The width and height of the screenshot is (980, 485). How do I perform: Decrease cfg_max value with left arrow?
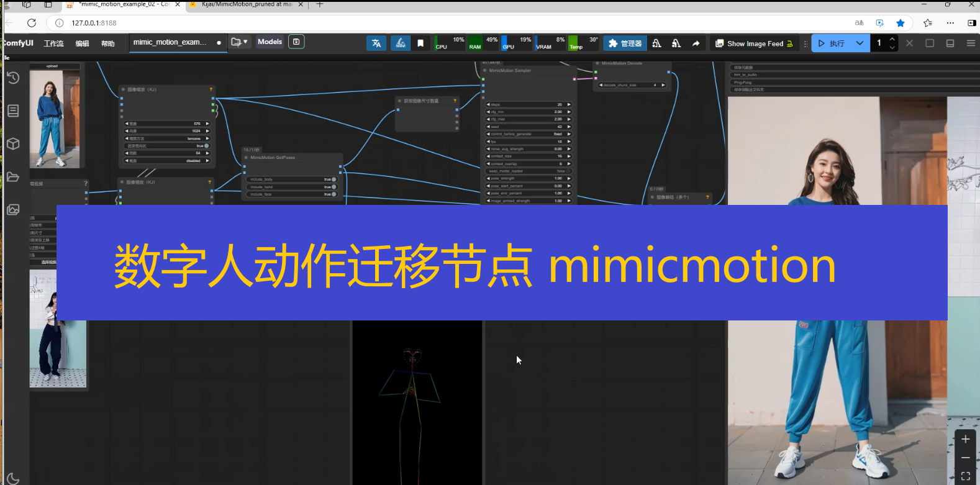pos(489,119)
